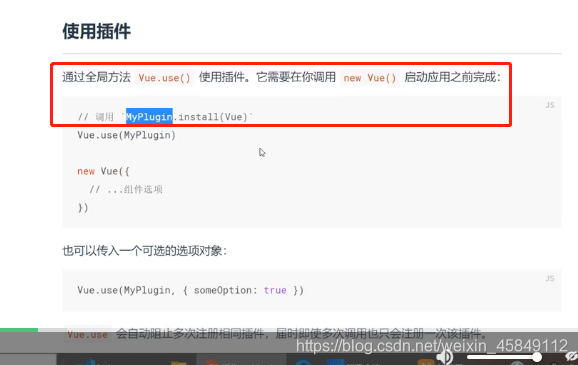Click the text 启动应用之前完成

tap(450, 77)
